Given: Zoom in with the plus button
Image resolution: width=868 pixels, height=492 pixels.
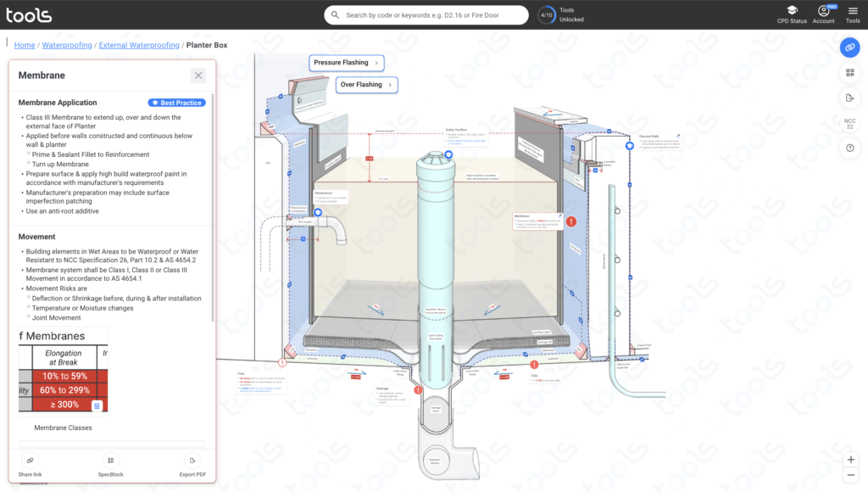Looking at the screenshot, I should (x=851, y=460).
